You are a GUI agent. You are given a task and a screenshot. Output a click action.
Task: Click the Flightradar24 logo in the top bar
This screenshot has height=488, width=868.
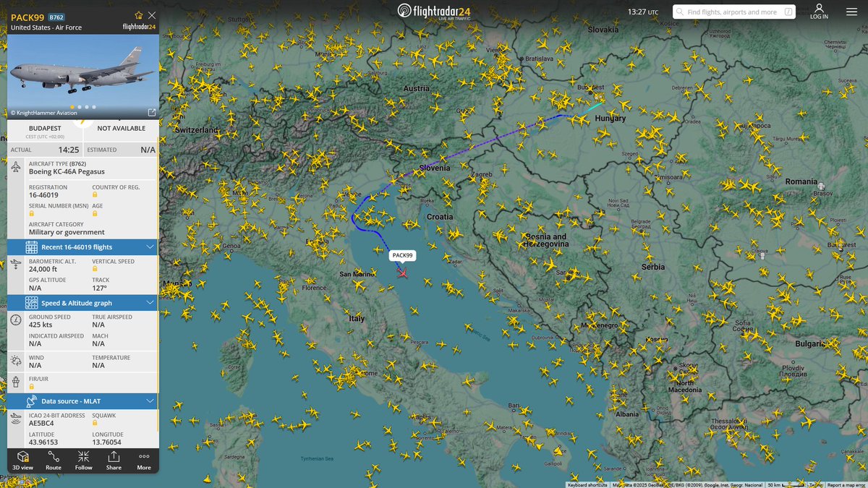pos(434,12)
